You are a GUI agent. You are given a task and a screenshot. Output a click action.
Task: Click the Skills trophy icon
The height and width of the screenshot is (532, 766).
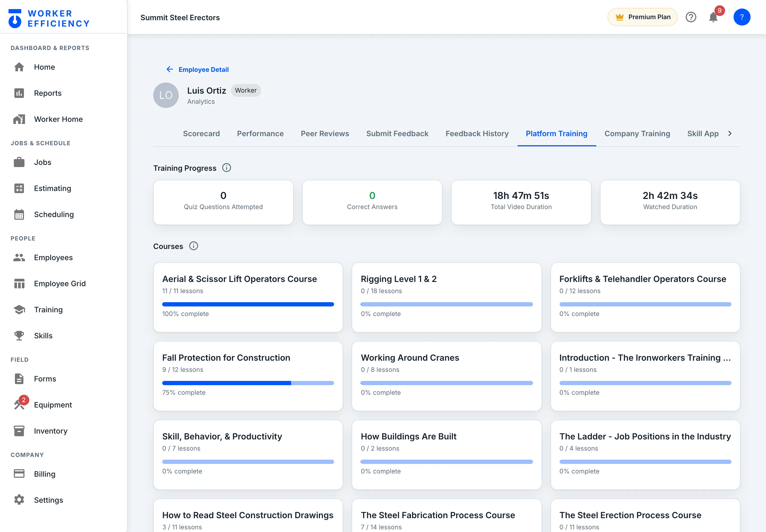(x=19, y=336)
